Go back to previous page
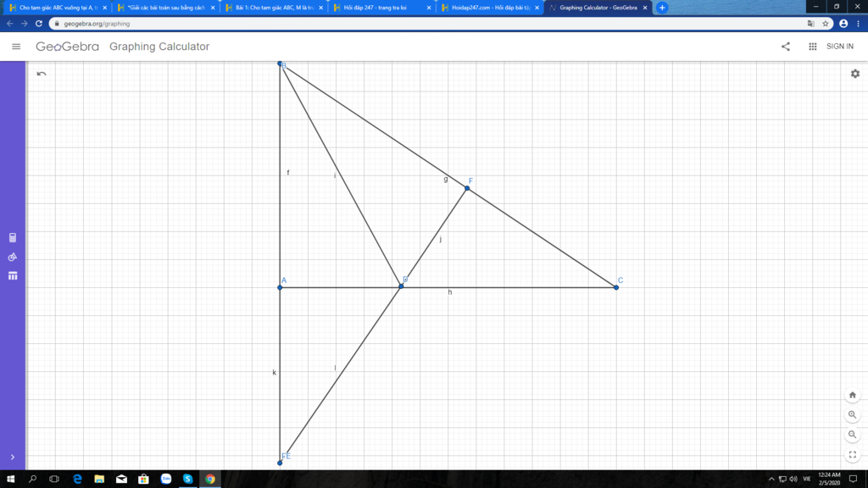 click(10, 24)
